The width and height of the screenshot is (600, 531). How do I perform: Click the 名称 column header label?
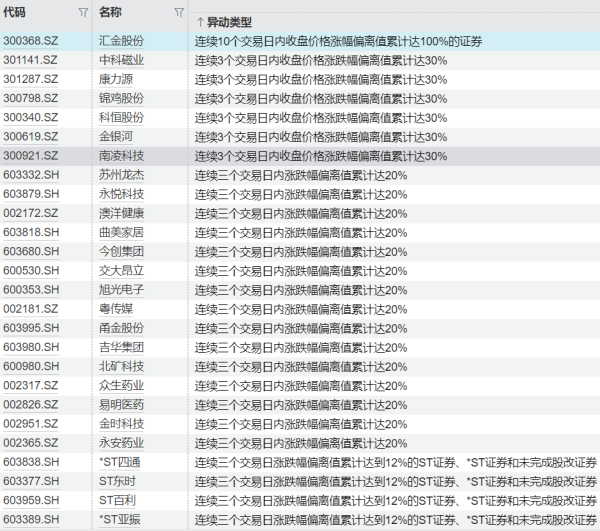(110, 12)
